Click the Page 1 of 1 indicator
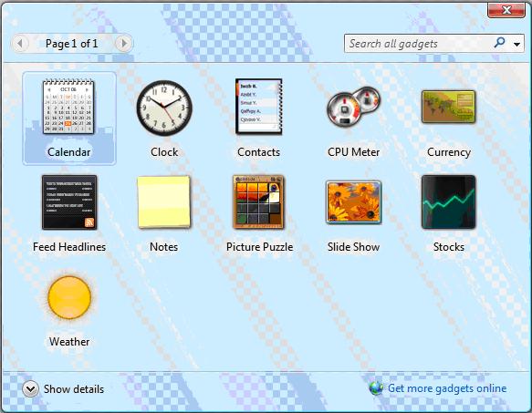Screen dimensions: 532x413 pos(71,44)
